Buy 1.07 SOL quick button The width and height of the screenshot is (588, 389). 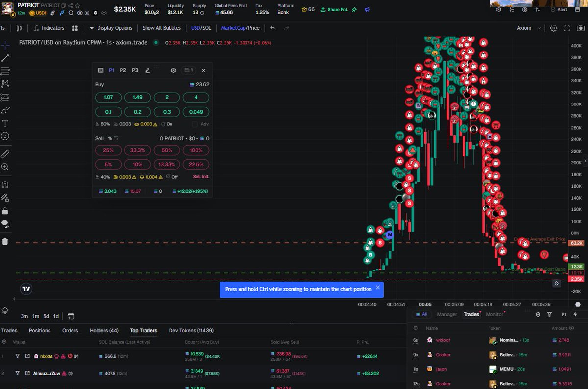[108, 97]
